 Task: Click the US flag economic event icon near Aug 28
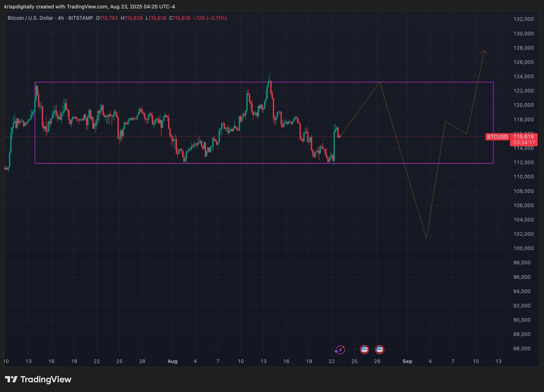(379, 349)
